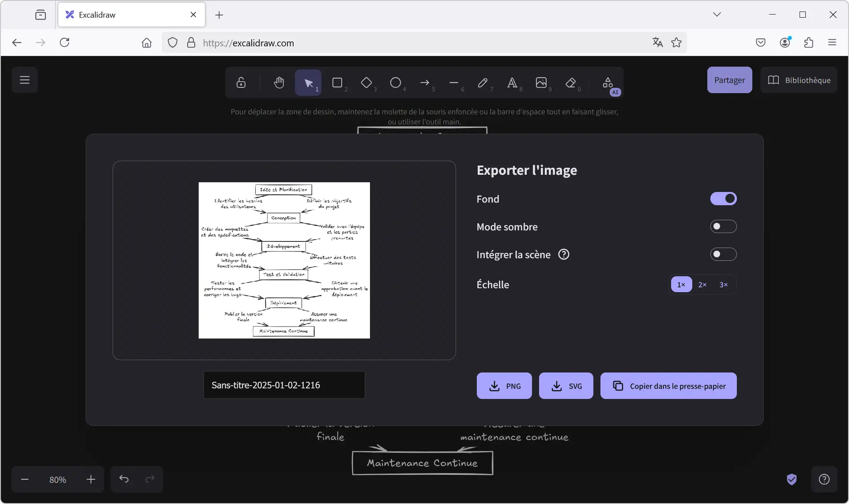Bookmark this page with the star

click(x=676, y=42)
